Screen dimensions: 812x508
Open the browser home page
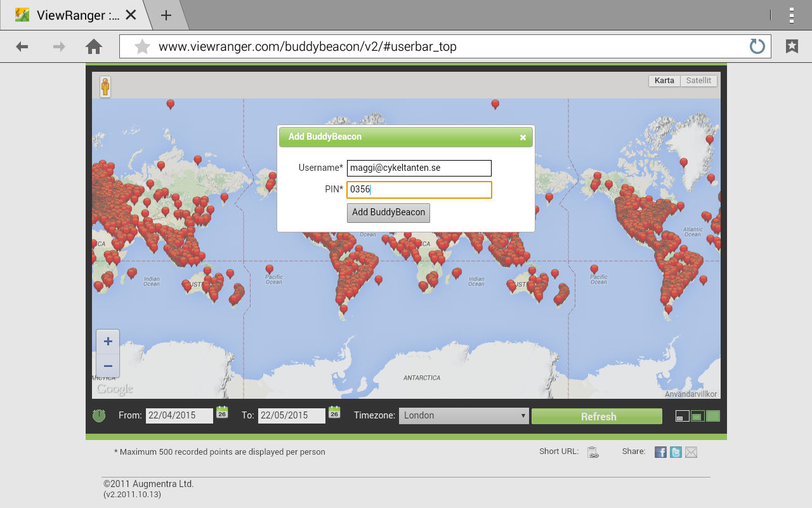coord(94,46)
